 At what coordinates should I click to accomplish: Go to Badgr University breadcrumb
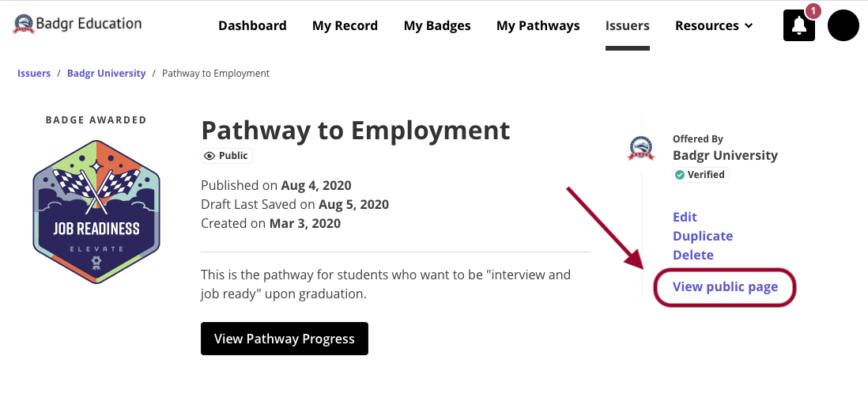click(x=106, y=74)
